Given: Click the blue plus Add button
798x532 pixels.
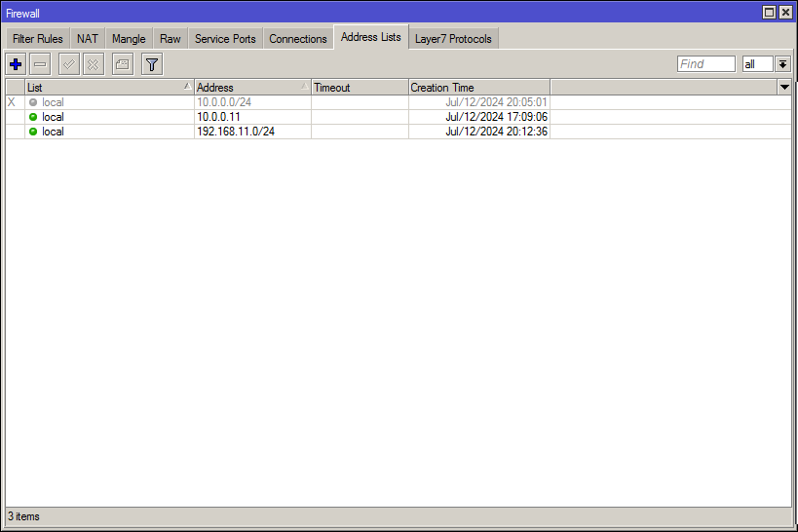Looking at the screenshot, I should tap(16, 64).
